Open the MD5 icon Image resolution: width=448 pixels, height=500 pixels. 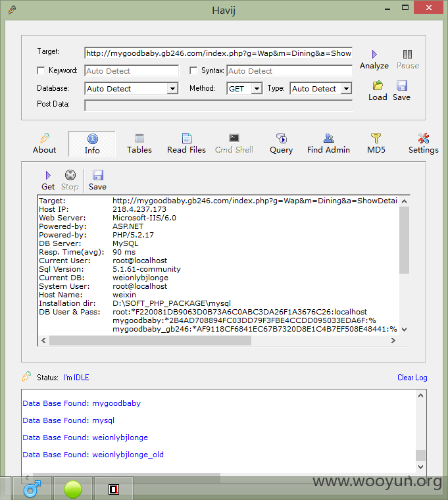pos(376,138)
